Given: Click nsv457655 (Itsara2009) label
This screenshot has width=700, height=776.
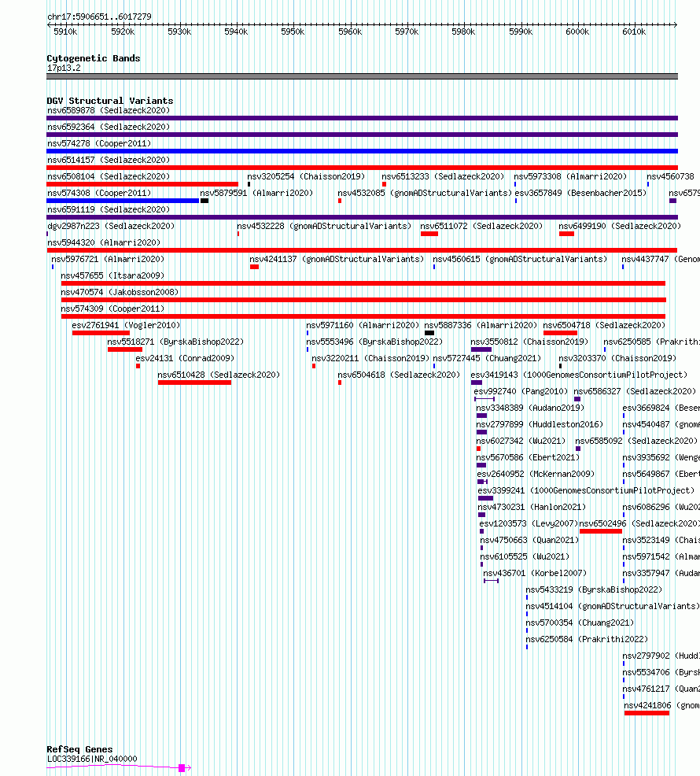Looking at the screenshot, I should (112, 275).
